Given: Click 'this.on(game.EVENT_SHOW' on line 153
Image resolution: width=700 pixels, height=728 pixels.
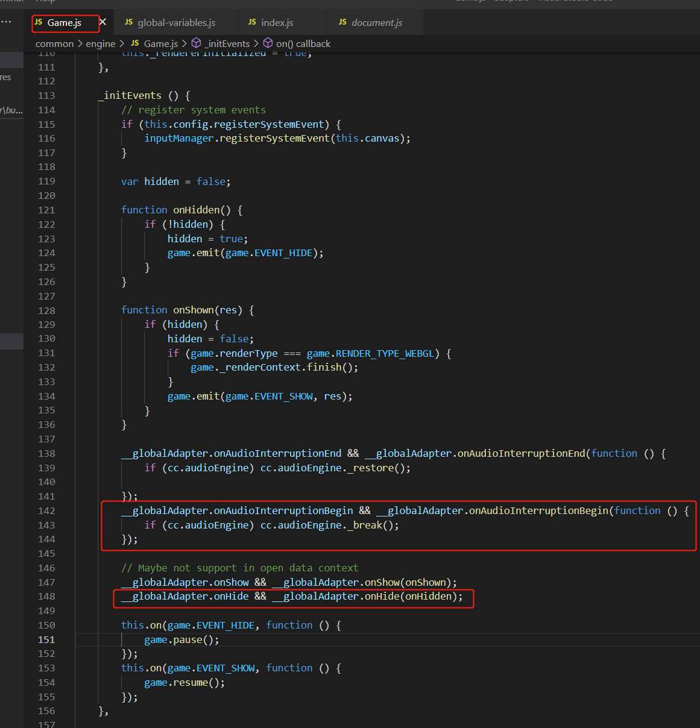Looking at the screenshot, I should click(188, 668).
